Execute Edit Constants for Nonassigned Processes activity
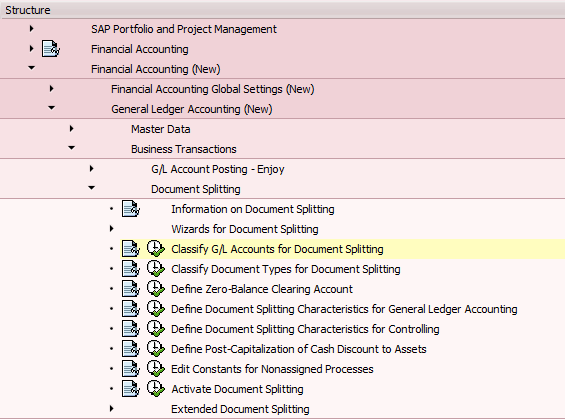This screenshot has height=419, width=565. (x=156, y=369)
